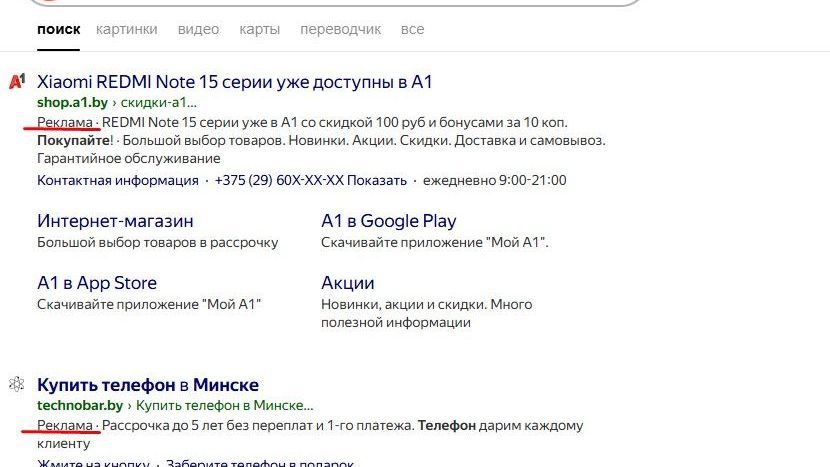830x467 pixels.
Task: Go to the карты tab
Action: click(259, 29)
